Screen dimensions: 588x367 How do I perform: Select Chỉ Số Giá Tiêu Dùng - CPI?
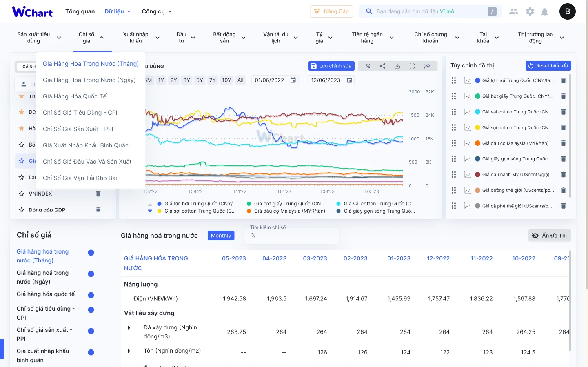coord(80,113)
